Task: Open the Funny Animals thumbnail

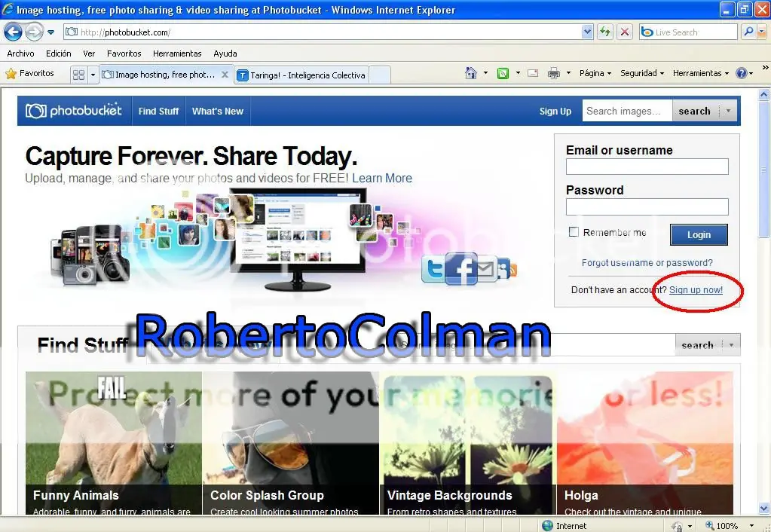Action: tap(114, 443)
